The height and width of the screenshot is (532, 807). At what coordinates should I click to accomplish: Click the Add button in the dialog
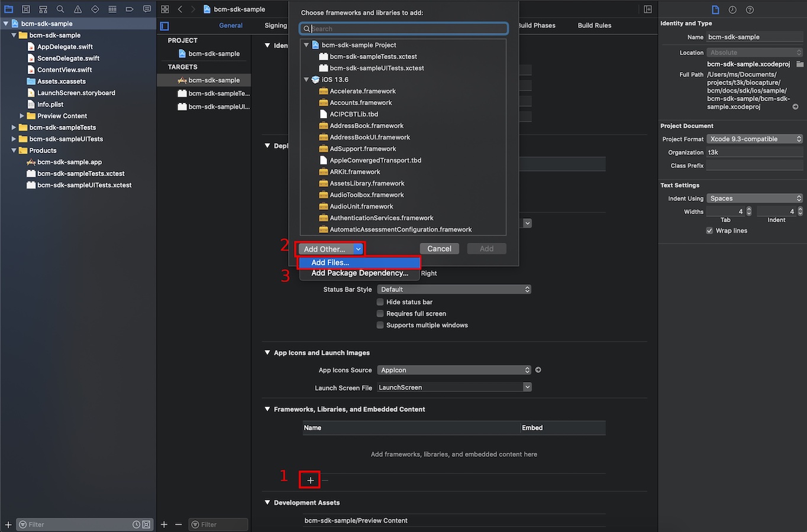(x=486, y=249)
